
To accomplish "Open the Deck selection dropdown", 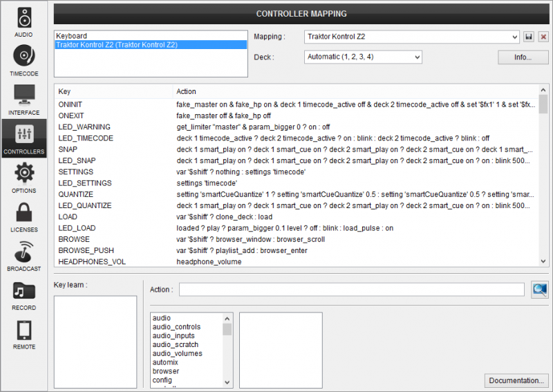I will [x=363, y=57].
